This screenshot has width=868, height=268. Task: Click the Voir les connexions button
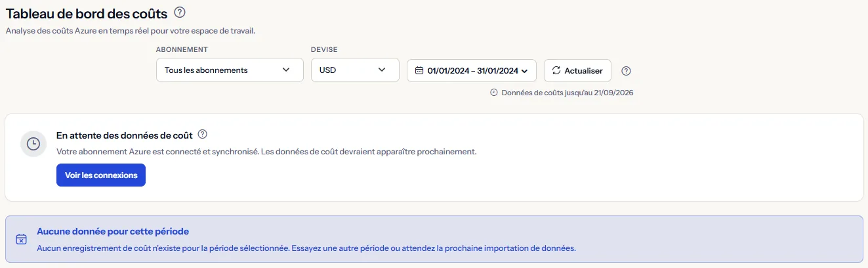pos(101,175)
